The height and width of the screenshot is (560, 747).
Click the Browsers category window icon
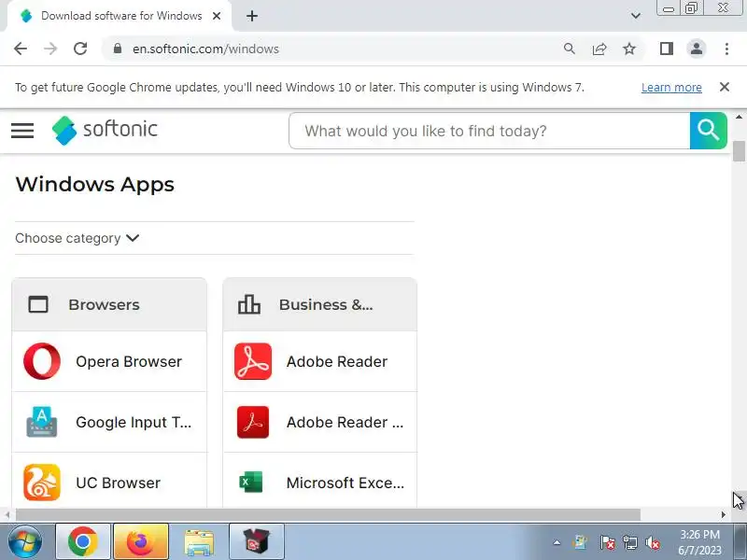click(38, 304)
